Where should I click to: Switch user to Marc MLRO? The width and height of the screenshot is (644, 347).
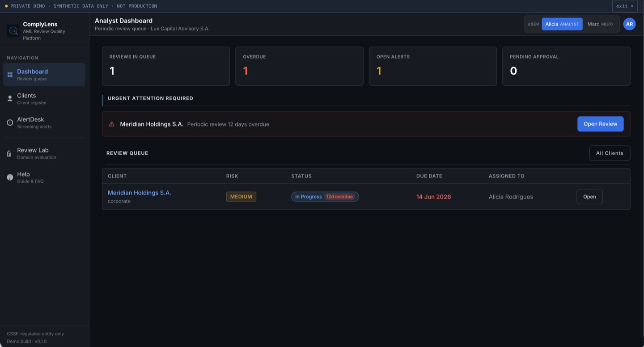click(x=600, y=24)
